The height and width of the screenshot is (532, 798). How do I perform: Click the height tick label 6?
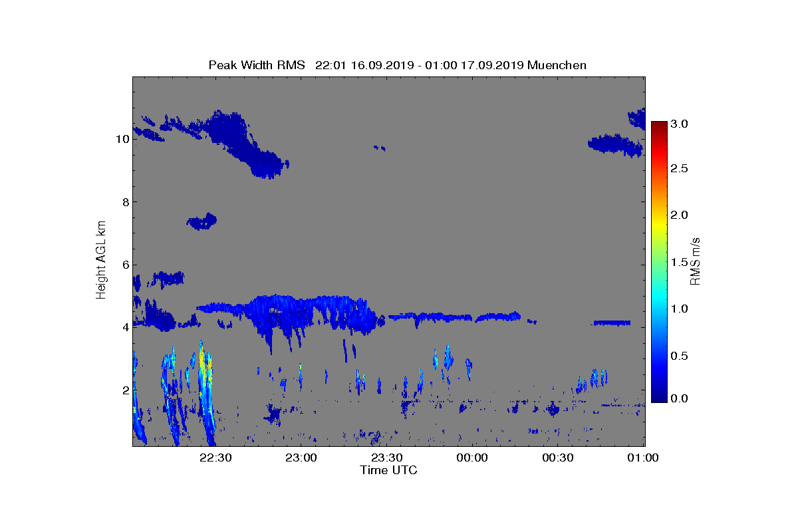click(125, 265)
